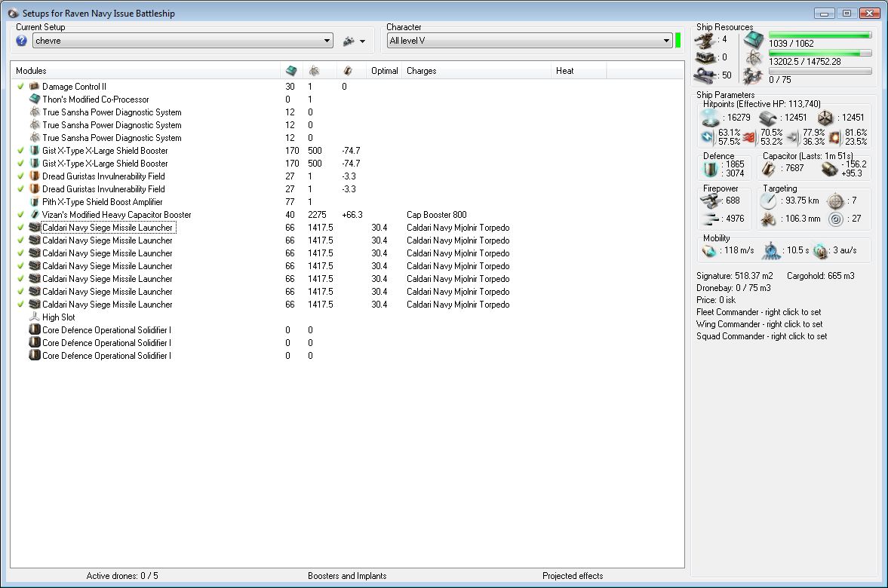888x588 pixels.
Task: Toggle the second Gist X-Type X-Large Shield Booster checkmark
Action: pos(21,164)
